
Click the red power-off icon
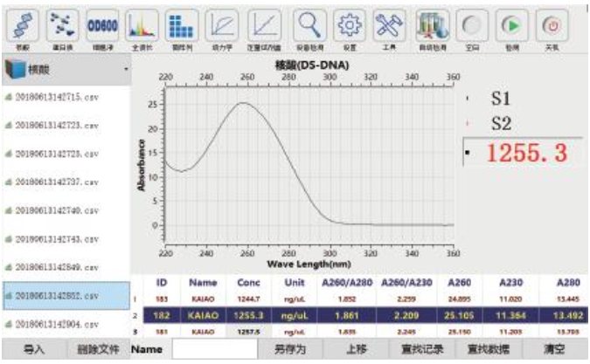tap(552, 25)
